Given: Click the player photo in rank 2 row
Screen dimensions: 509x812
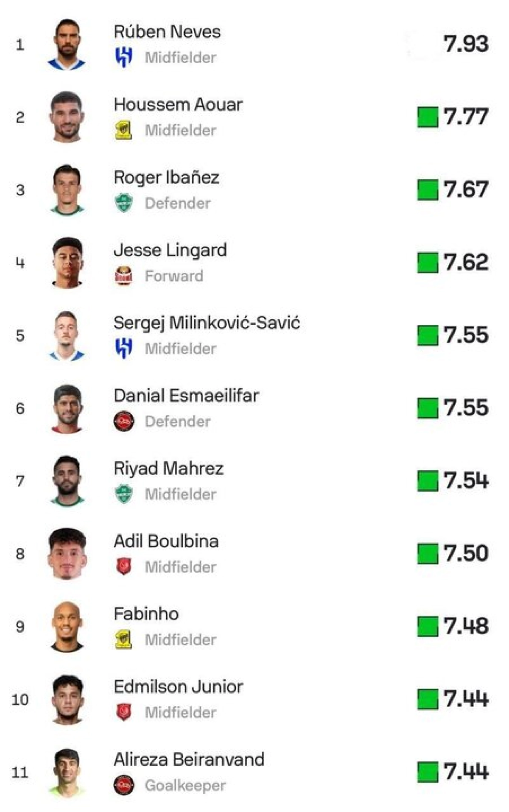Looking at the screenshot, I should (x=67, y=117).
